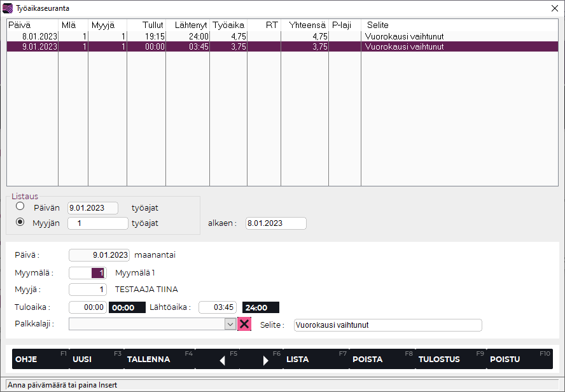Click the alkaen date field
565x392 pixels.
pyautogui.click(x=276, y=223)
